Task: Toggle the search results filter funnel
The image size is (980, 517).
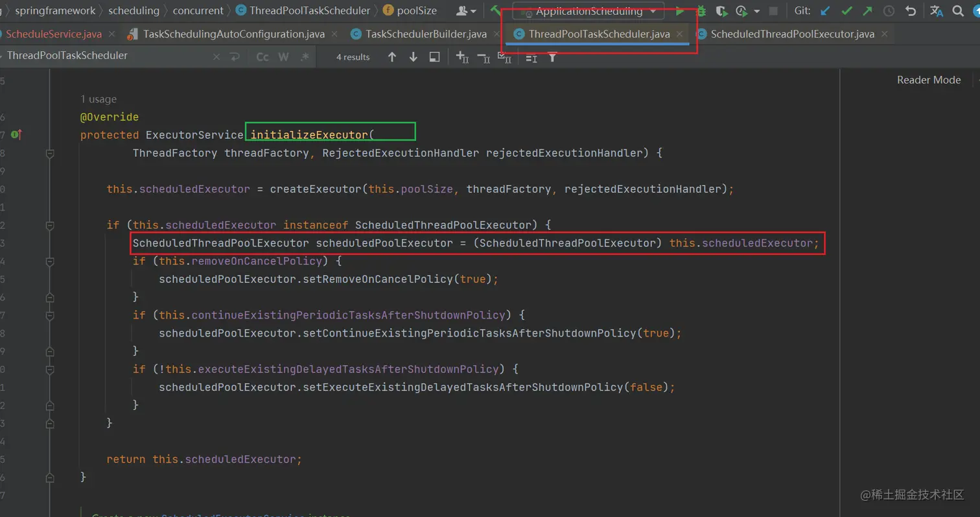Action: 552,57
